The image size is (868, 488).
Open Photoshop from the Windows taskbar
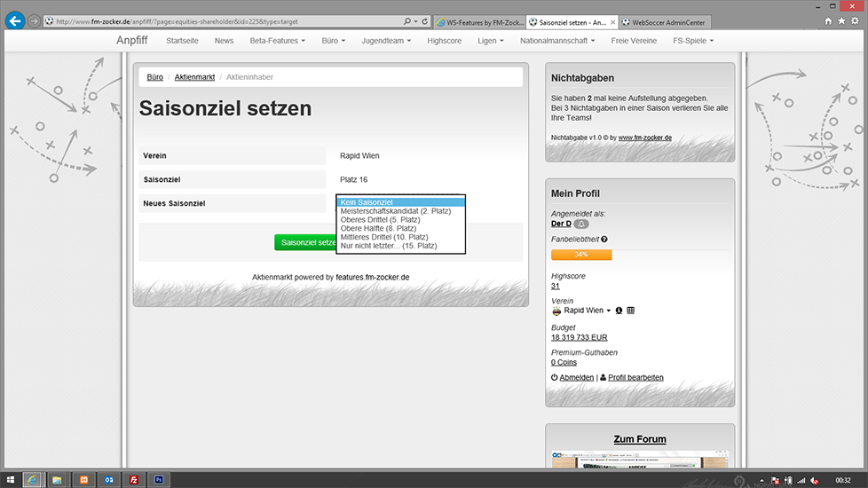[x=160, y=479]
